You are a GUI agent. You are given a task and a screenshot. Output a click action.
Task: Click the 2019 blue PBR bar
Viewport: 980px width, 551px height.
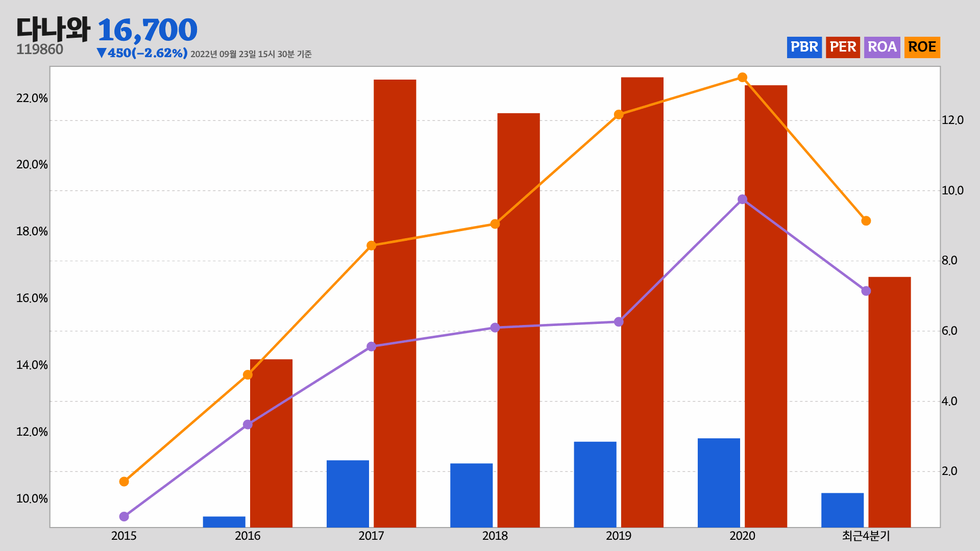595,485
